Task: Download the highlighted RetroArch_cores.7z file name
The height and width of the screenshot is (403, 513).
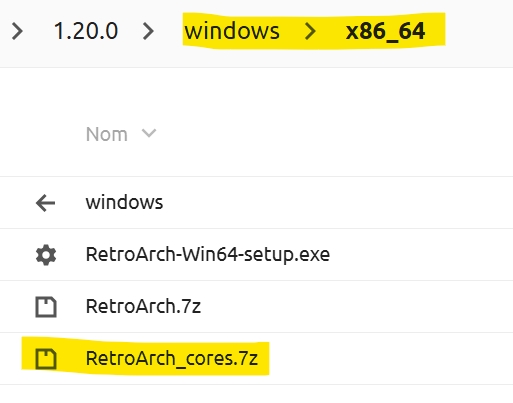Action: [x=172, y=358]
